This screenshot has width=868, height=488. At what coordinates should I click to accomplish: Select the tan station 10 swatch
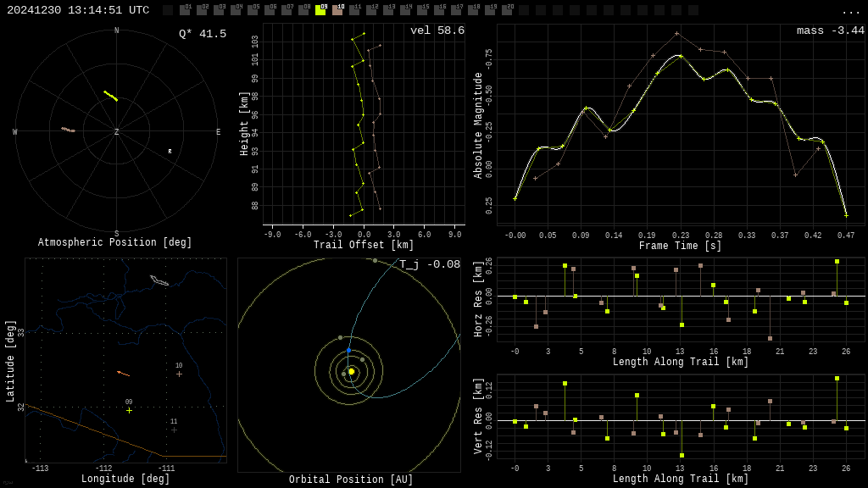coord(337,10)
